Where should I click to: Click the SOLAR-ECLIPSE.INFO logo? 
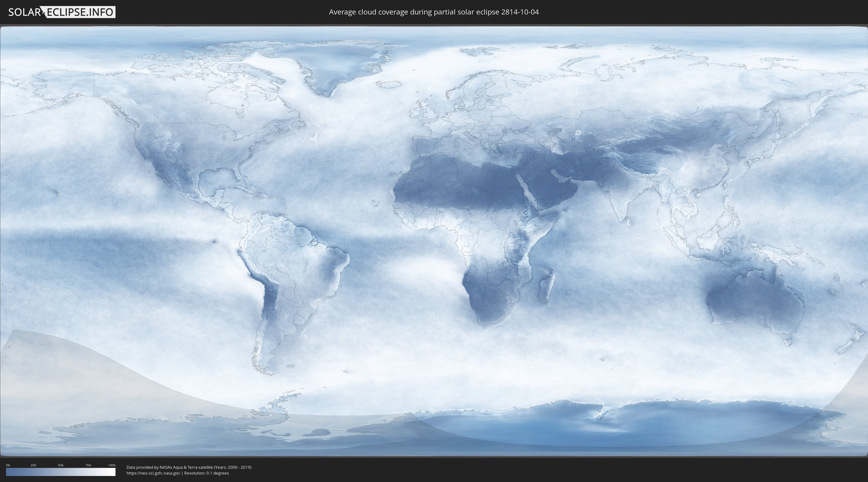(61, 12)
